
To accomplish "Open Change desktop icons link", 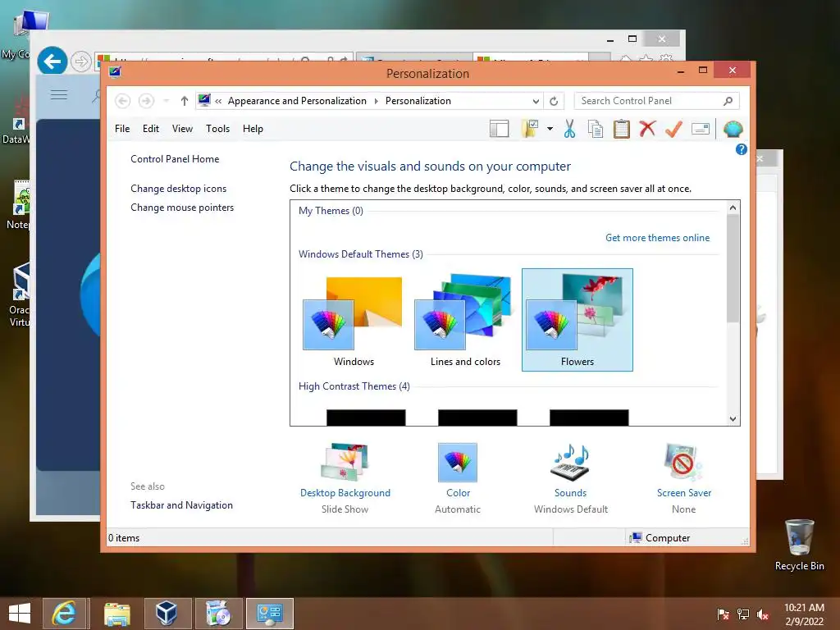I will [178, 189].
